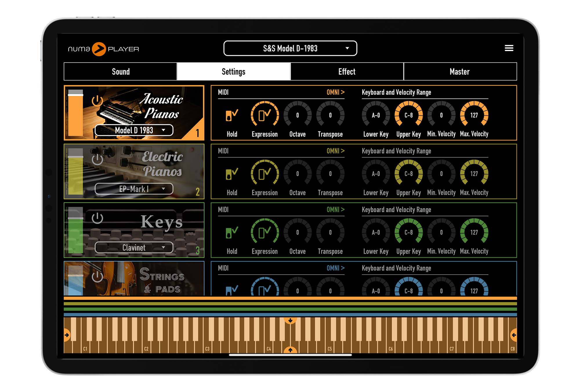580x392 pixels.
Task: Open the S&S Model D-1983 preset dropdown
Action: [x=290, y=48]
